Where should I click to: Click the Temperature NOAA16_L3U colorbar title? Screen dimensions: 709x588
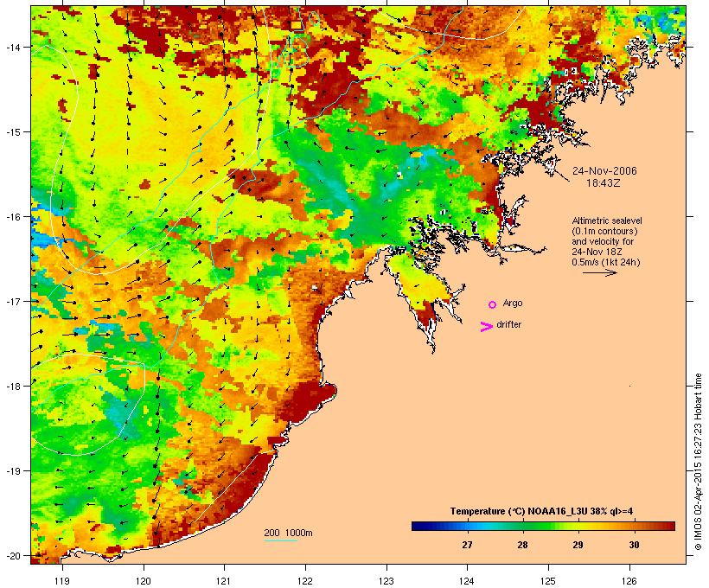coord(541,511)
